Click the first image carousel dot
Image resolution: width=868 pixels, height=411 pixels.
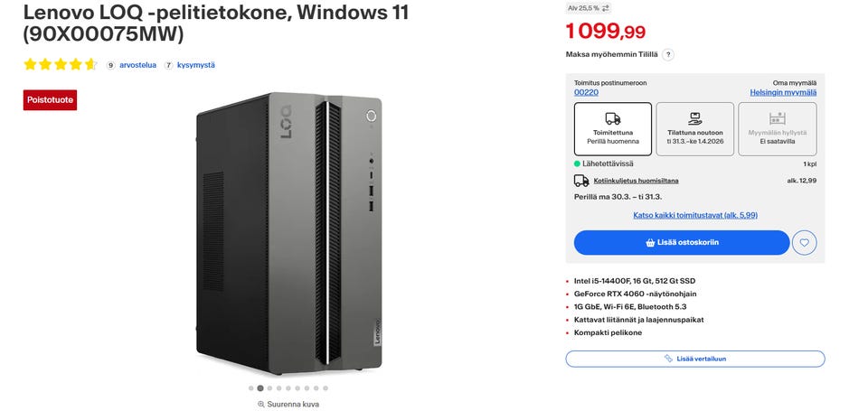pos(250,388)
